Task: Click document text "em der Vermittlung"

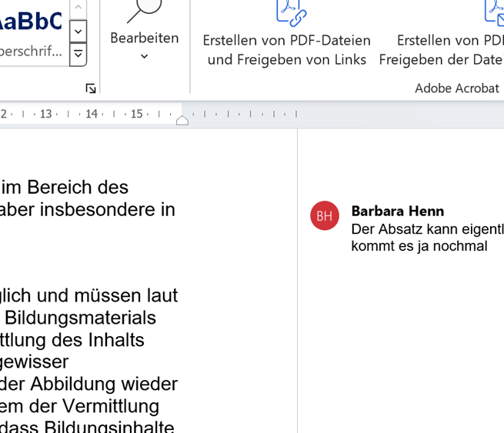Action: pos(79,406)
